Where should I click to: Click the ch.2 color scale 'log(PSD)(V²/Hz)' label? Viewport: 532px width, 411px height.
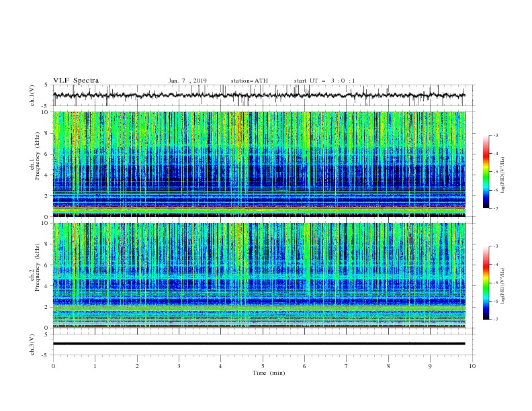pyautogui.click(x=503, y=286)
